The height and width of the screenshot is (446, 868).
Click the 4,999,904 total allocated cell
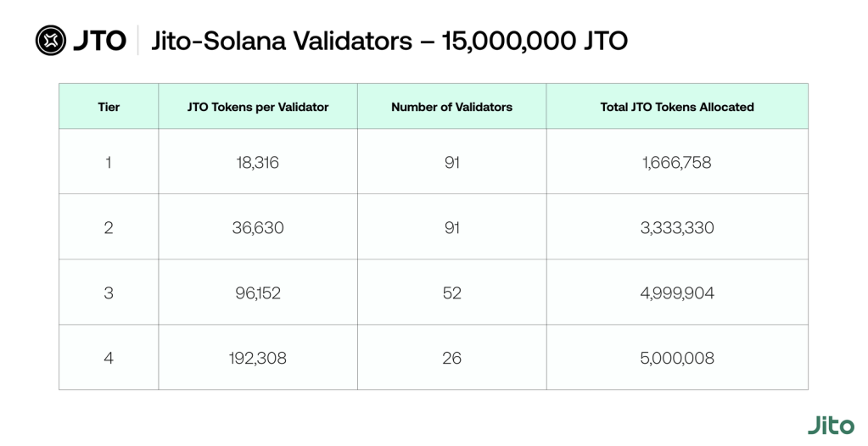click(677, 293)
